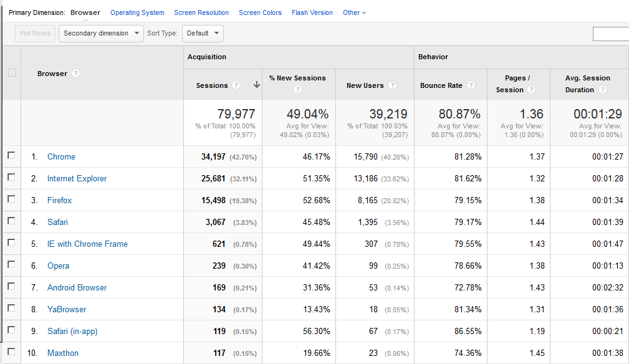Switch to Flash Version dimension
The width and height of the screenshot is (629, 364).
point(312,12)
